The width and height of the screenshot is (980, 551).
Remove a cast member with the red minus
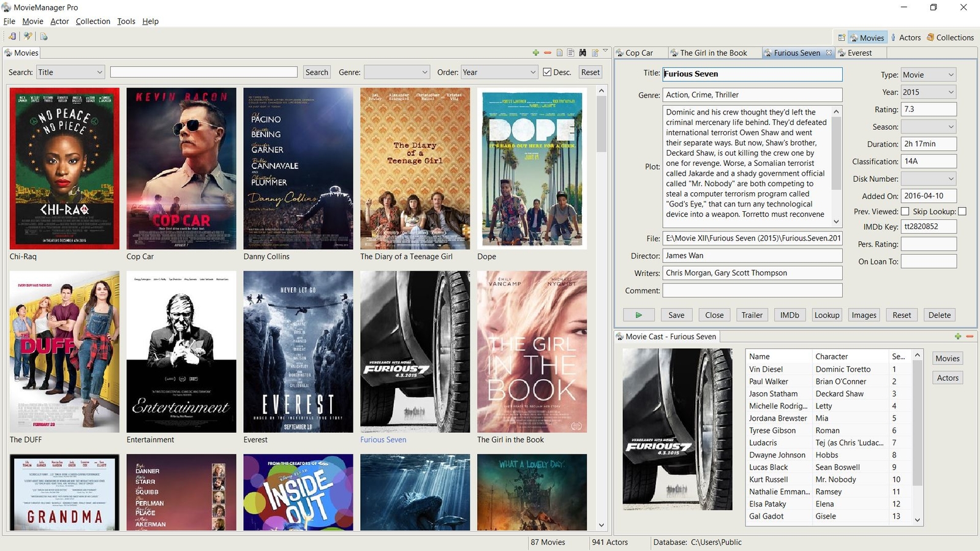pos(970,336)
